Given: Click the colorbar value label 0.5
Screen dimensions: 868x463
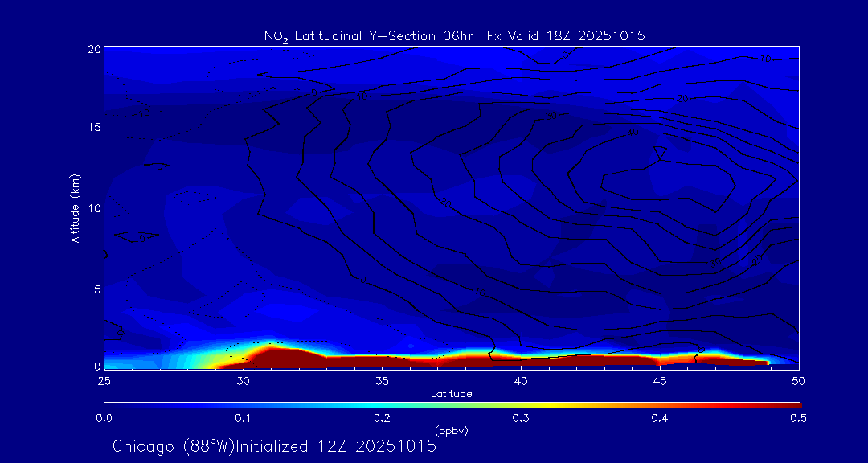Looking at the screenshot, I should click(799, 419).
